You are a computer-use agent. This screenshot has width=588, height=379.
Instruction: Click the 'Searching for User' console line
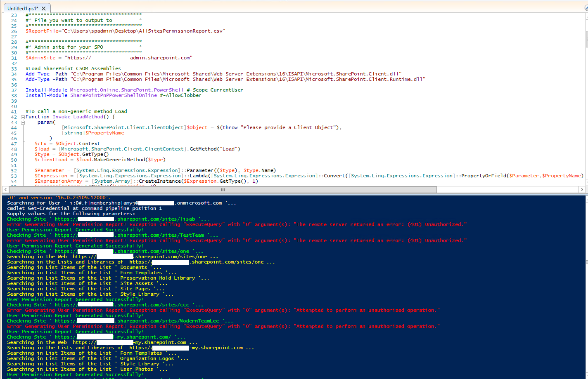pyautogui.click(x=122, y=203)
